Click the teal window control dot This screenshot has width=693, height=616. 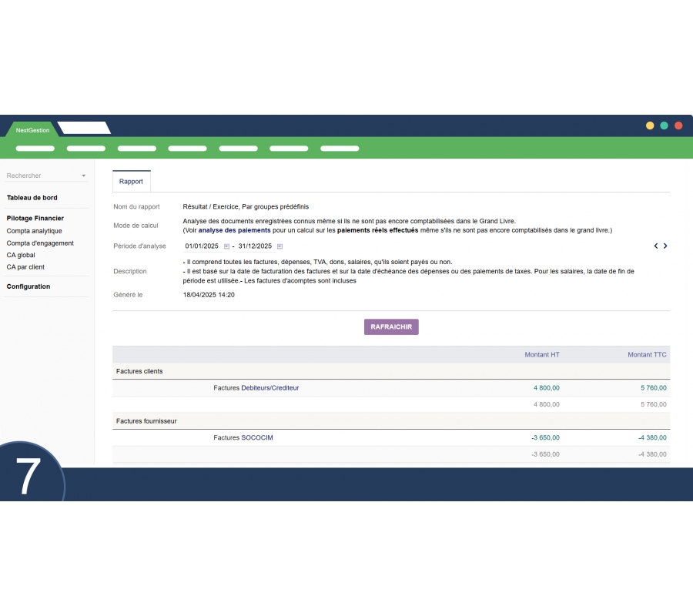point(664,126)
